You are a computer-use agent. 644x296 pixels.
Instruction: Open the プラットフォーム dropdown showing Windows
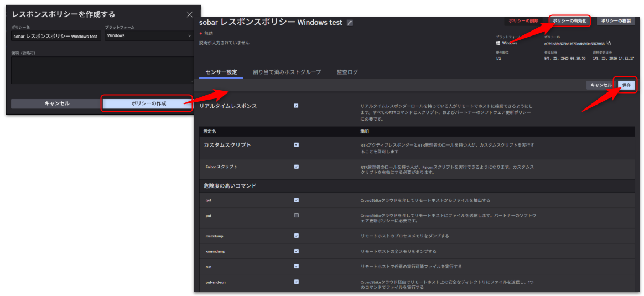tap(148, 36)
